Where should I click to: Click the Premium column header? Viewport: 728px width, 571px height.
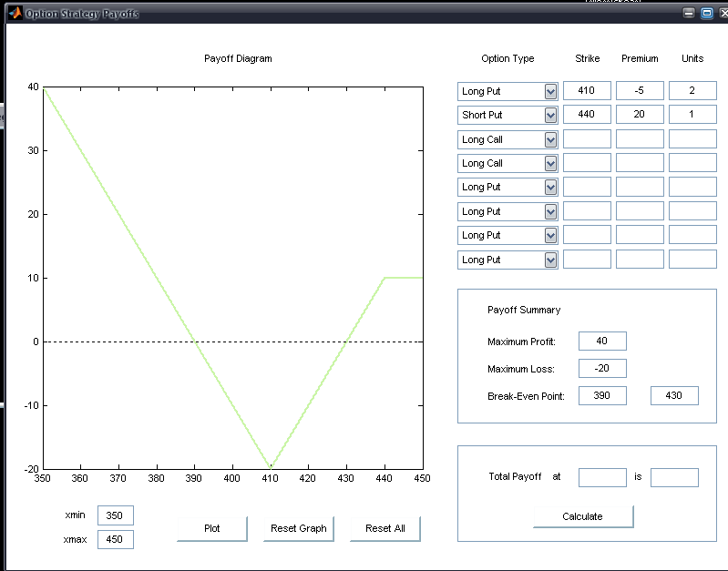640,58
